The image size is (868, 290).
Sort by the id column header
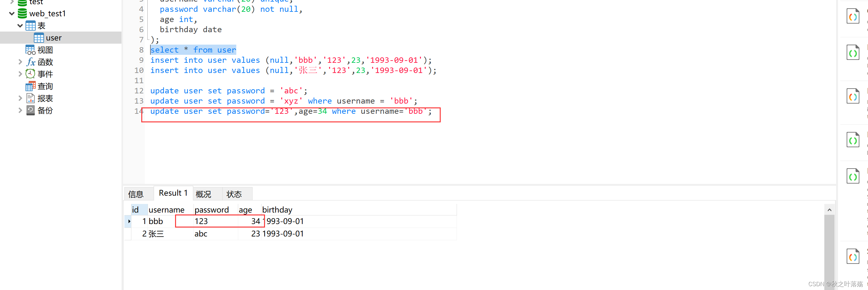coord(139,210)
